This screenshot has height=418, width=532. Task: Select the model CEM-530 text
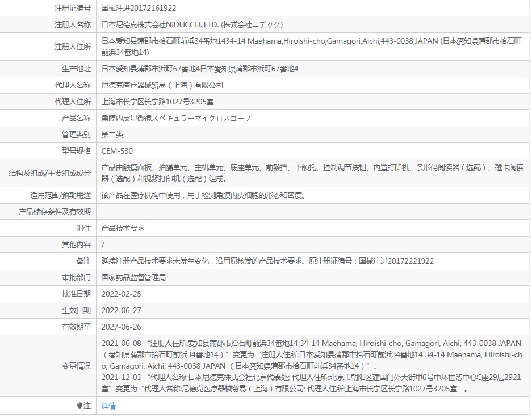click(x=117, y=151)
